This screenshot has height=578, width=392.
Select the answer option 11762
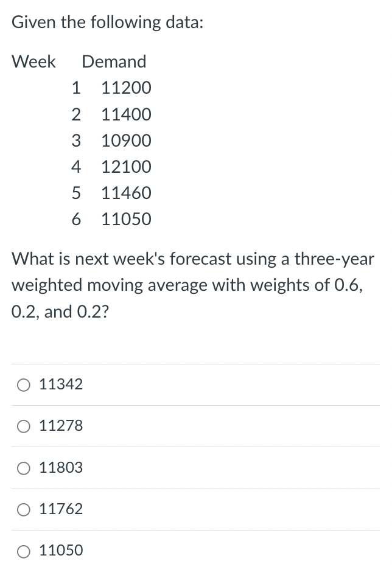point(60,509)
